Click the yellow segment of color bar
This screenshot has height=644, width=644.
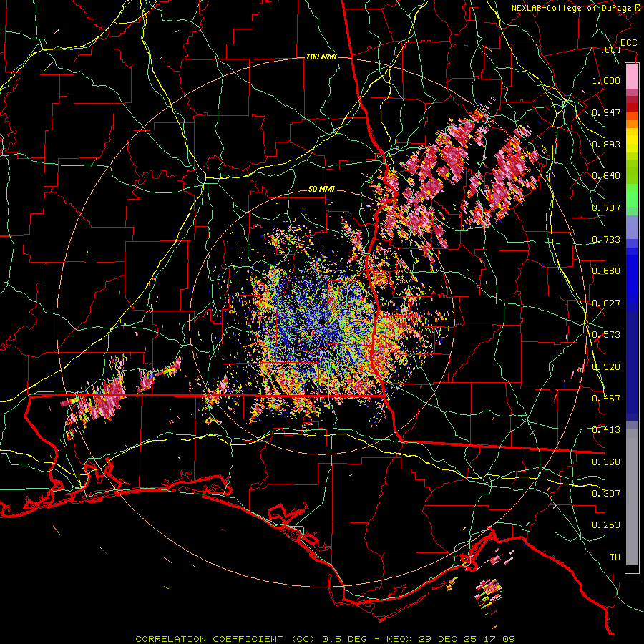[632, 141]
